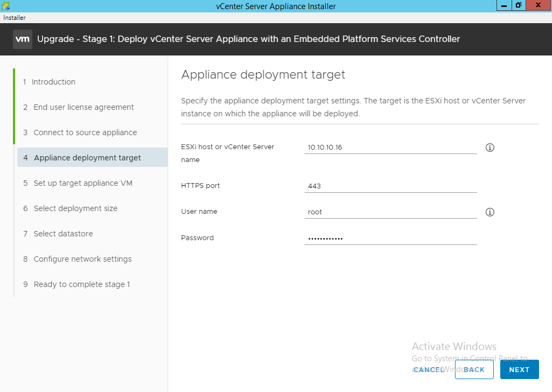Select step 7 Select datastore
The width and height of the screenshot is (552, 392).
(x=58, y=234)
